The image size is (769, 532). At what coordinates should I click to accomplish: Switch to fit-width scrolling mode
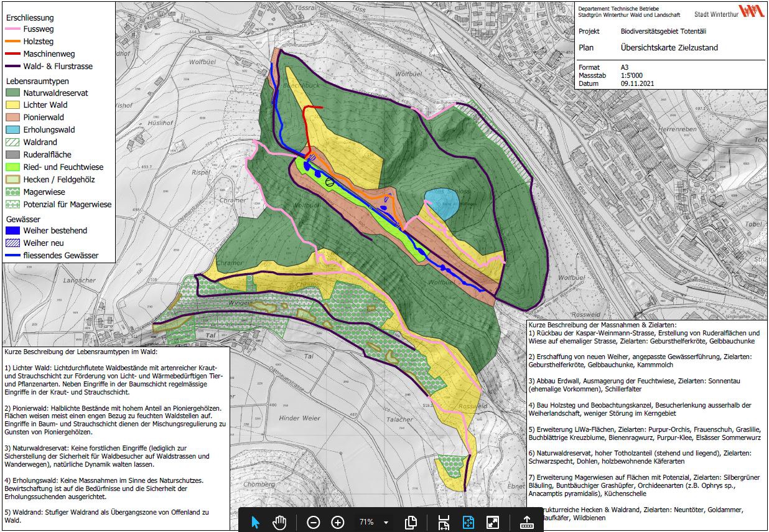point(444,522)
